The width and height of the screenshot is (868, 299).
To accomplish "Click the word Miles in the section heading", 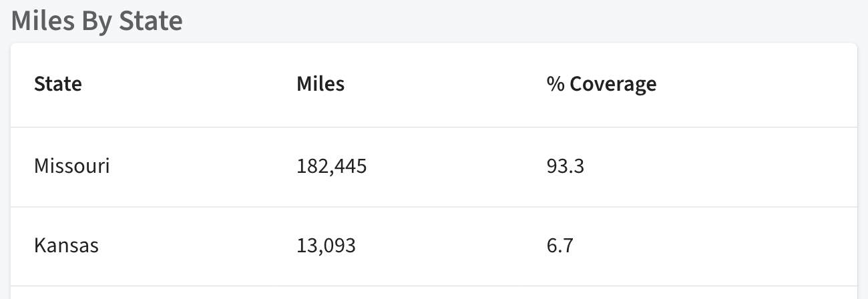I will [43, 21].
